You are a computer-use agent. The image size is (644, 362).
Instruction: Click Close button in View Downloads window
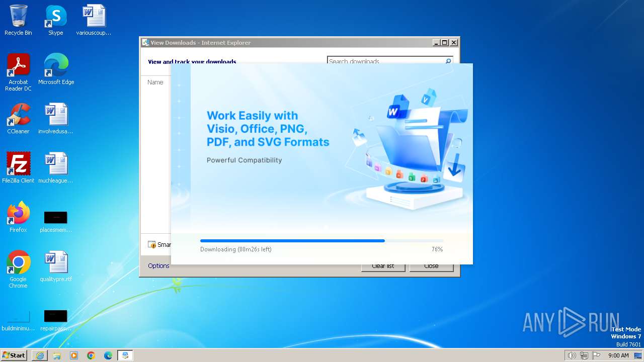[431, 266]
